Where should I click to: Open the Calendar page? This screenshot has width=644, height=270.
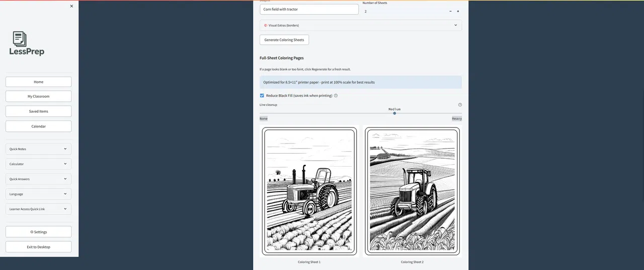(x=39, y=126)
